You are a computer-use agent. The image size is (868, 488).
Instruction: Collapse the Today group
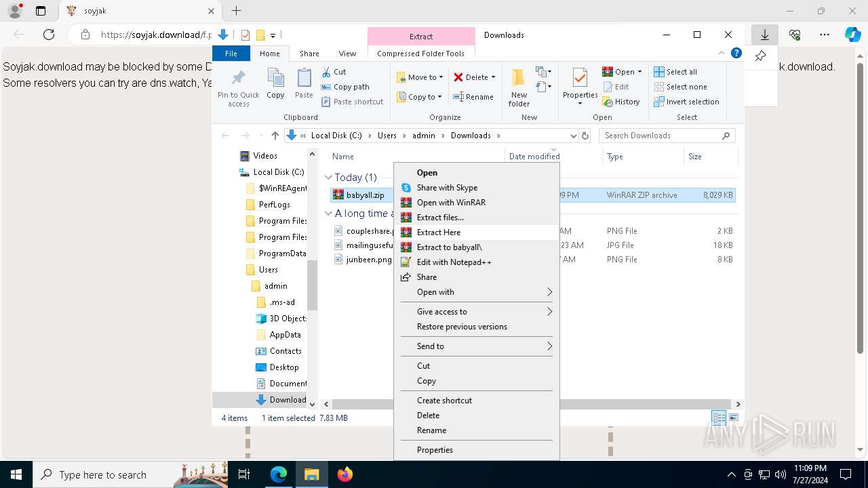coord(328,178)
